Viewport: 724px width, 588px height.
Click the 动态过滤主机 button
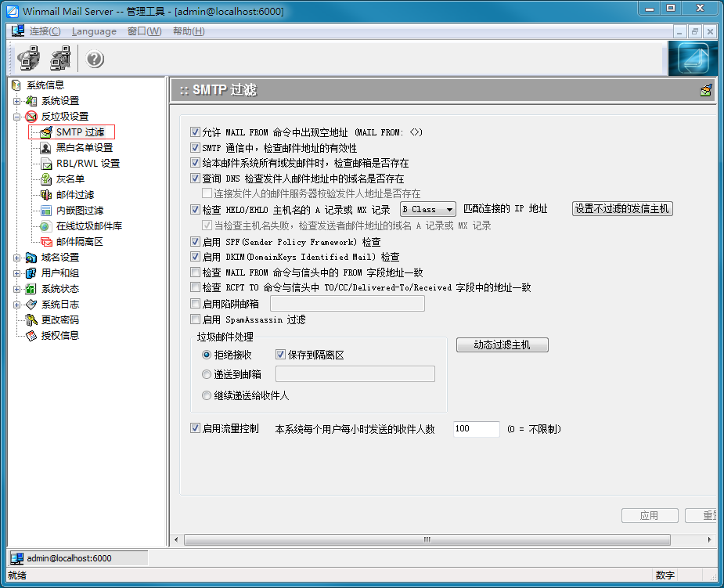pos(502,345)
